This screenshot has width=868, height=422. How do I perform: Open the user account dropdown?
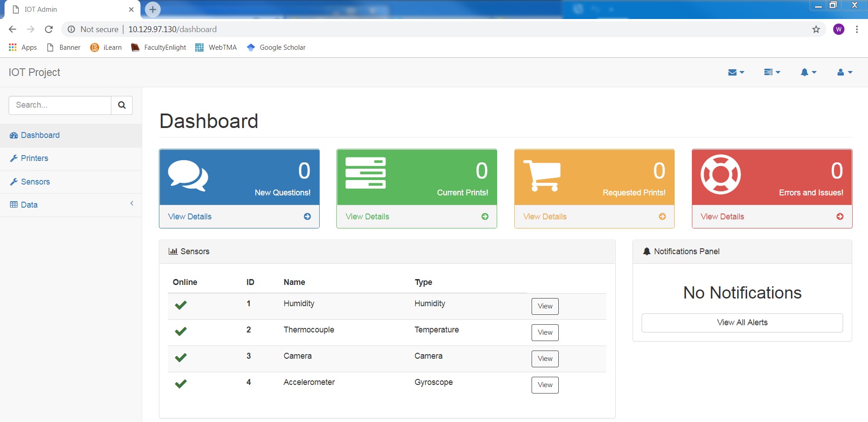(844, 72)
